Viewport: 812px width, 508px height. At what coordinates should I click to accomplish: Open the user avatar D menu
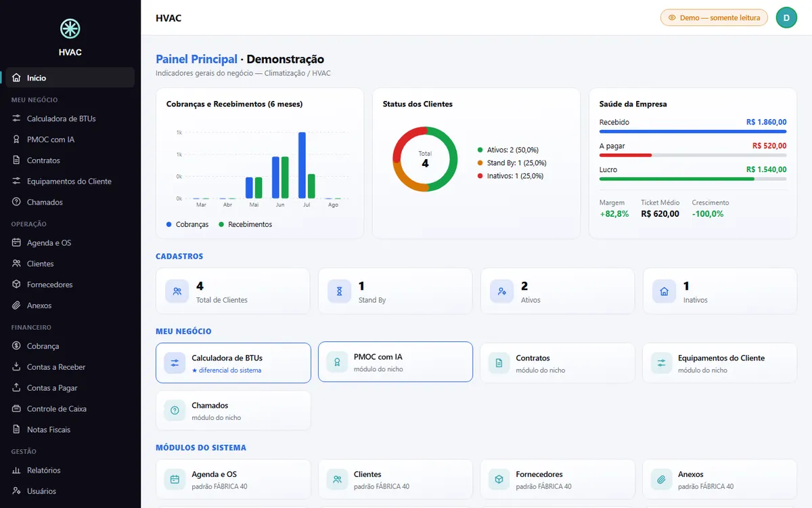[x=786, y=18]
